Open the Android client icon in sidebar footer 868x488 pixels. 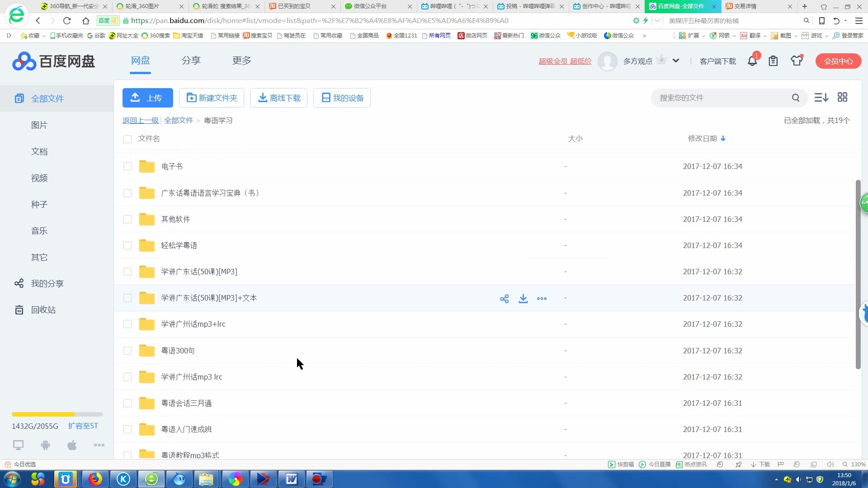pyautogui.click(x=45, y=445)
